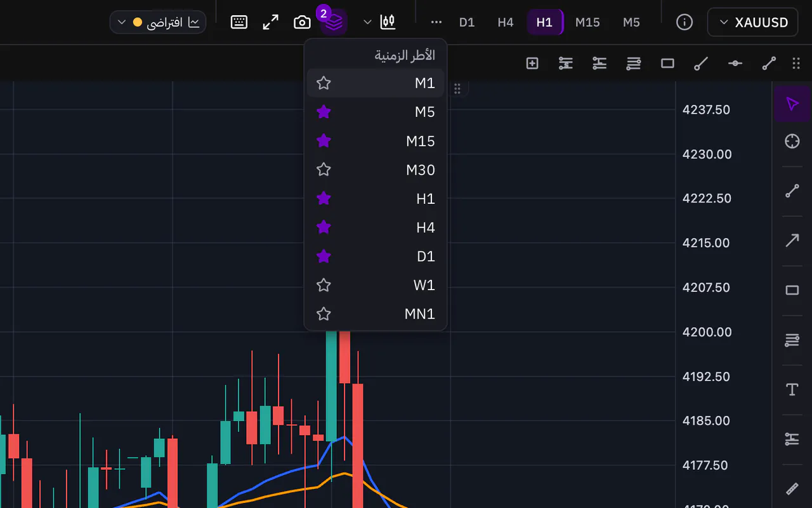
Task: Favorite the M1 timeframe star
Action: [324, 83]
